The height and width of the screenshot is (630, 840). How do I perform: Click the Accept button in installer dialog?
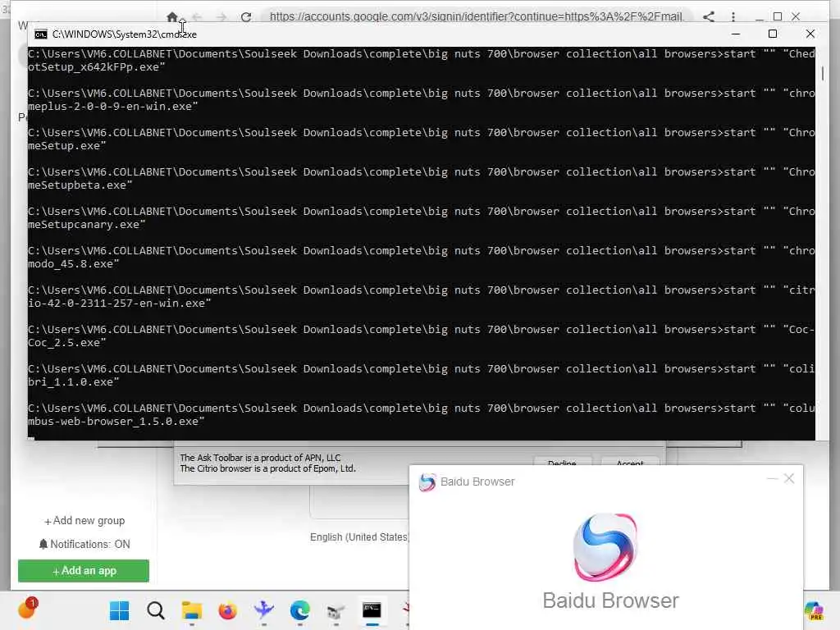click(629, 463)
